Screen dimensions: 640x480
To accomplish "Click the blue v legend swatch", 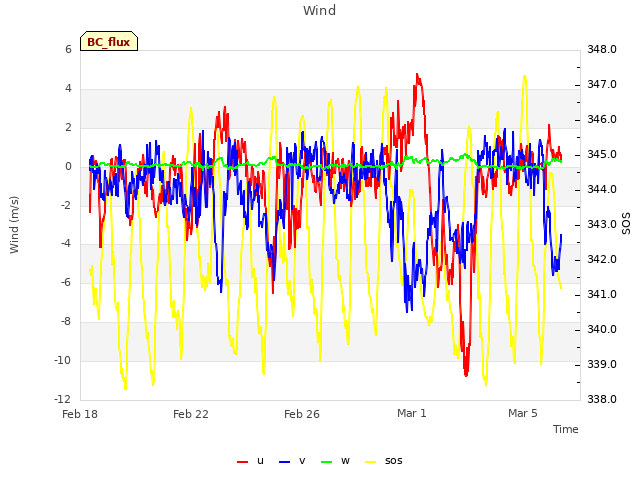I will click(x=284, y=462).
